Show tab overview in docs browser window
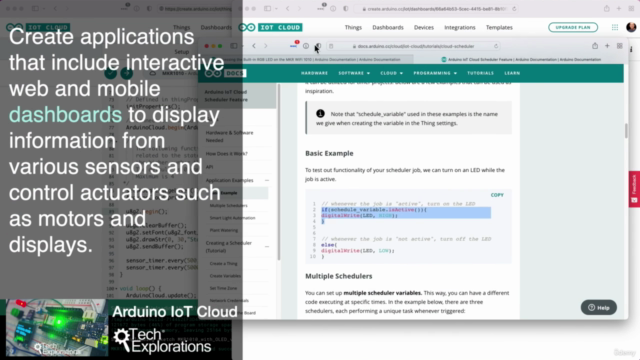The image size is (640, 360). 620,46
